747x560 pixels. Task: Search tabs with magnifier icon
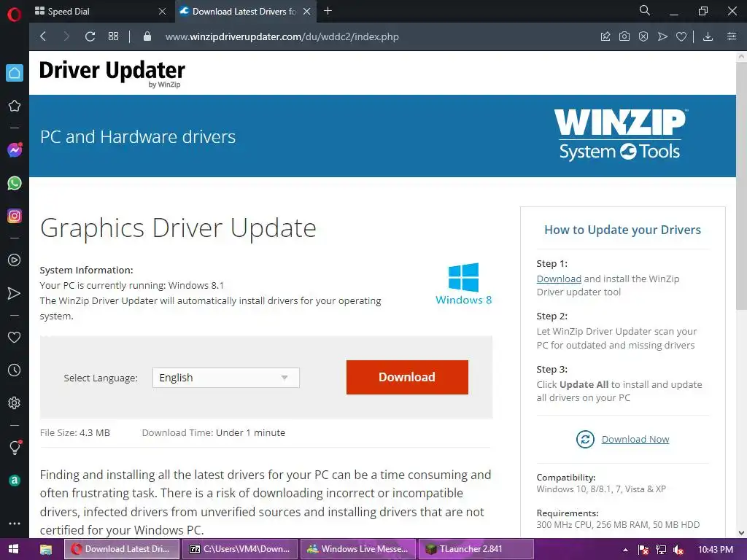pos(645,10)
